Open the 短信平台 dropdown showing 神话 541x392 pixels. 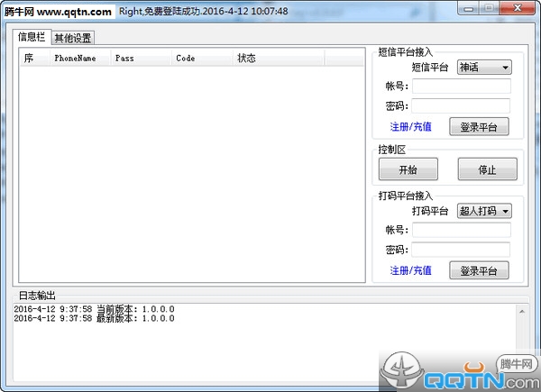tap(484, 68)
